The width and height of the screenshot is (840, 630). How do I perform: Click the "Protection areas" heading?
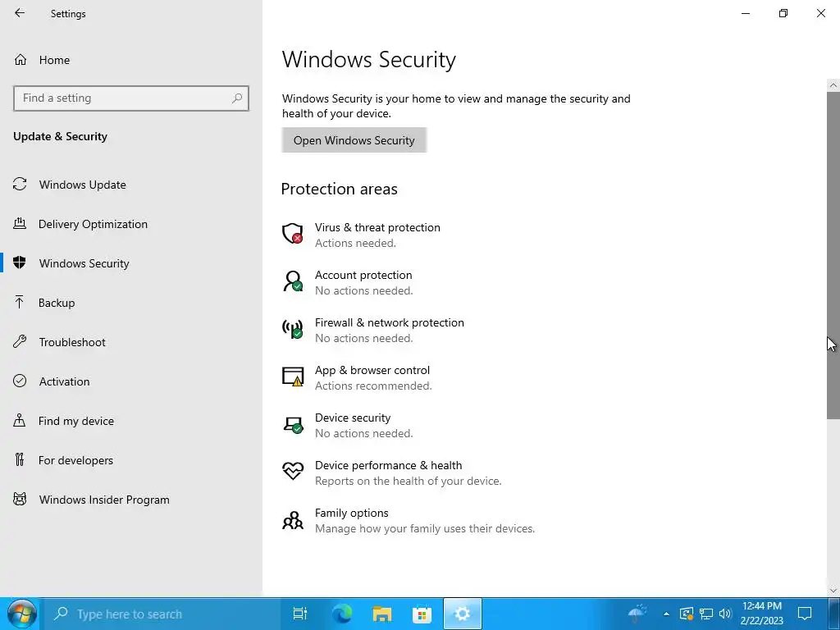click(339, 189)
